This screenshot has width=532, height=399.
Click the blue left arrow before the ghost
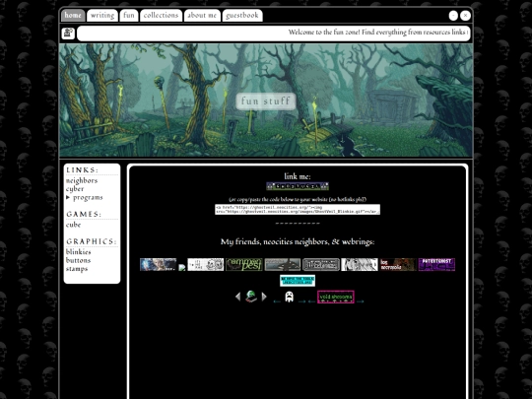[x=277, y=301]
